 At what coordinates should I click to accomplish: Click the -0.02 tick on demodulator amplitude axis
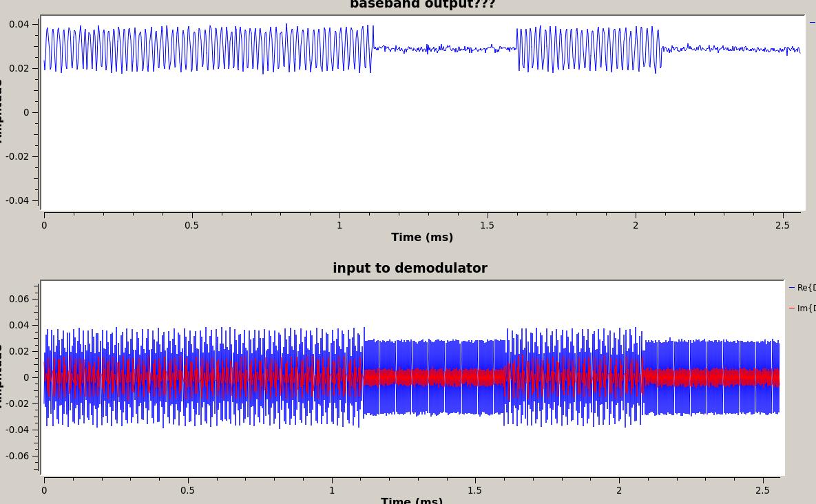pos(18,403)
